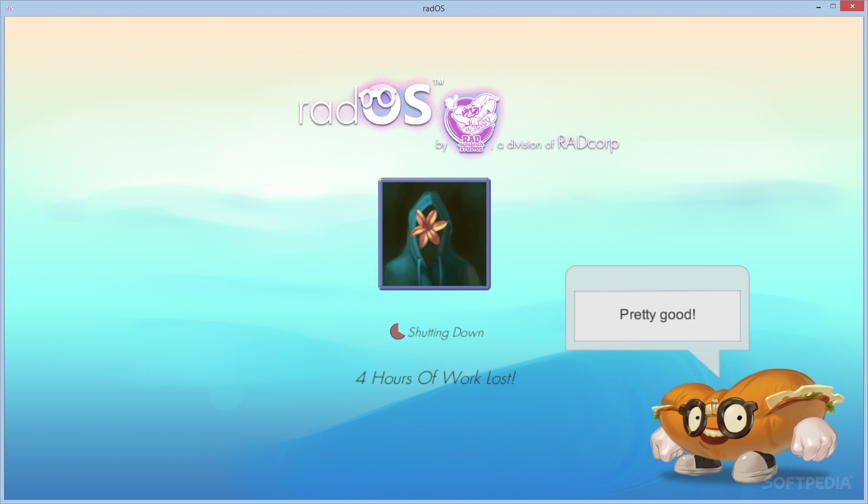The image size is (868, 504).
Task: Click the Shutting Down spinner icon
Action: (397, 332)
